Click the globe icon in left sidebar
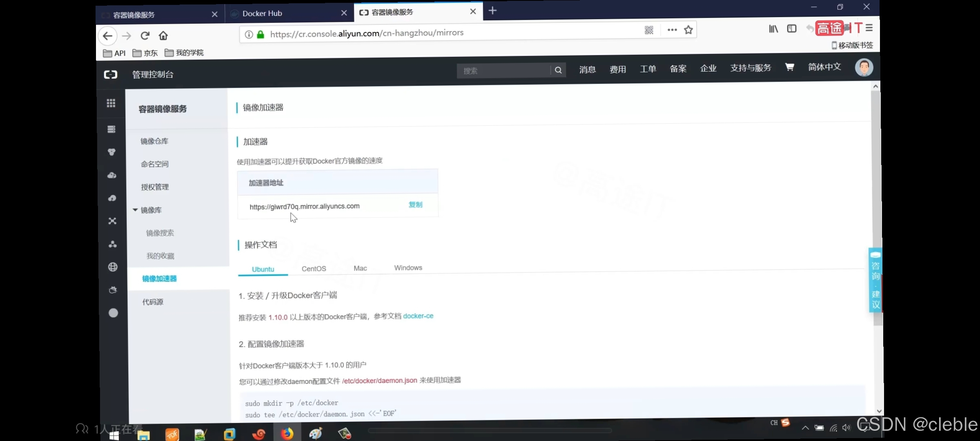The image size is (980, 441). pos(113,267)
